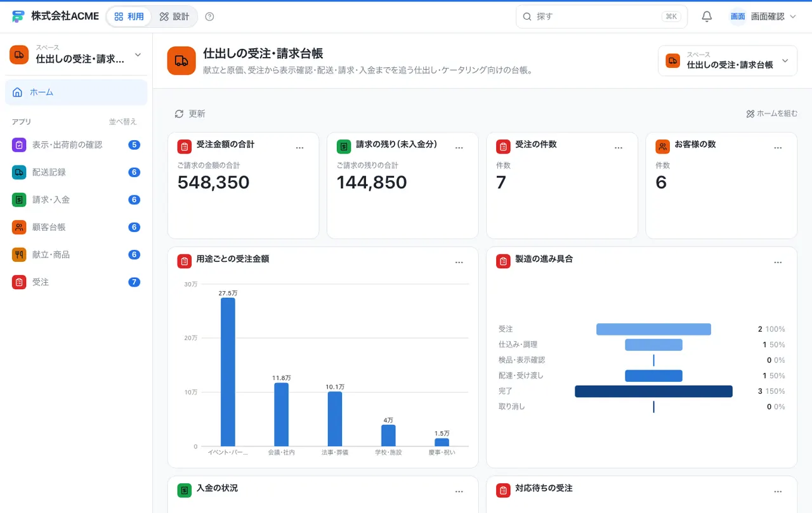This screenshot has height=513, width=812.
Task: Click 並べ替え in the apps list
Action: click(122, 122)
